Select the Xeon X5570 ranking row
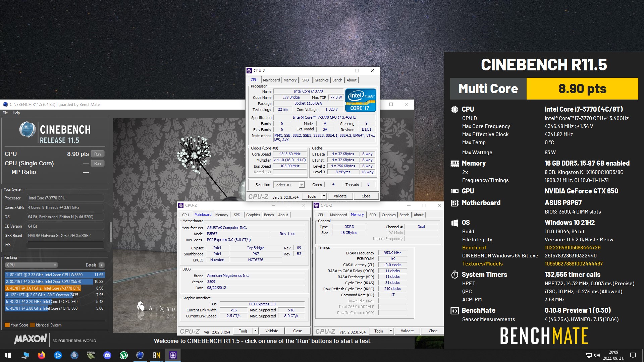The width and height of the screenshot is (644, 362). point(55,281)
